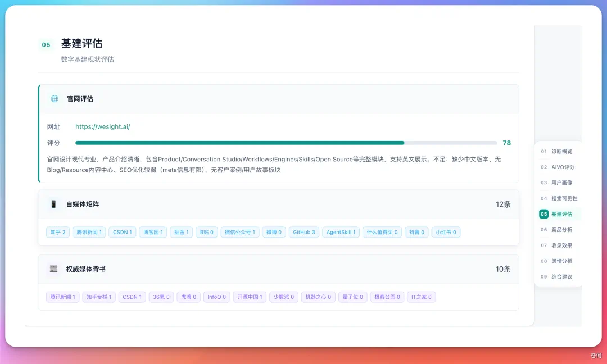Click the phone icon next to 自媒体矩阵
This screenshot has width=607, height=364.
[53, 204]
